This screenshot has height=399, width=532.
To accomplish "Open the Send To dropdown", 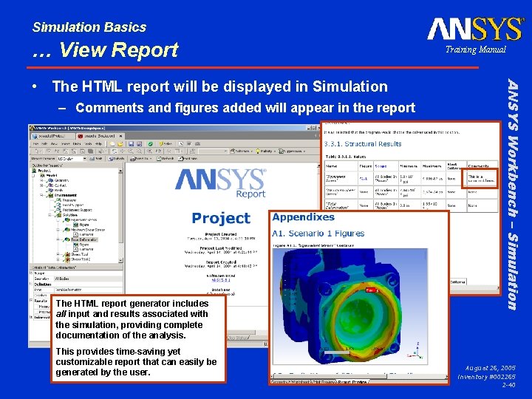I will (140, 158).
